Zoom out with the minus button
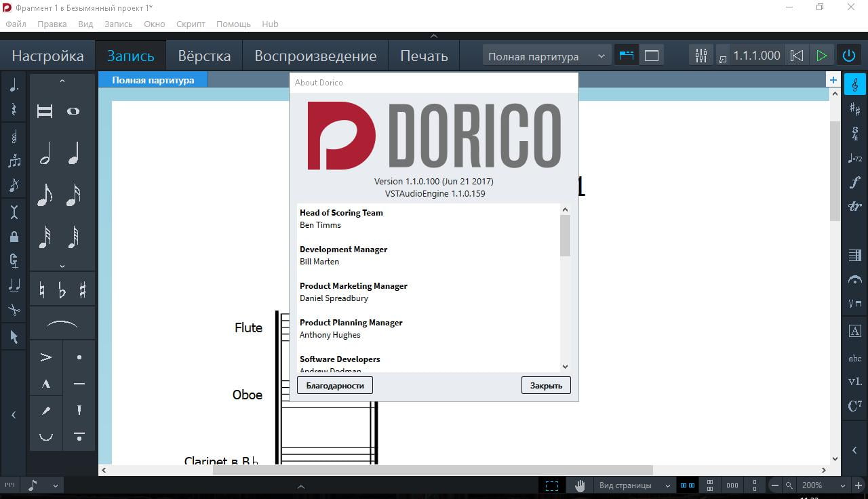 (x=774, y=485)
